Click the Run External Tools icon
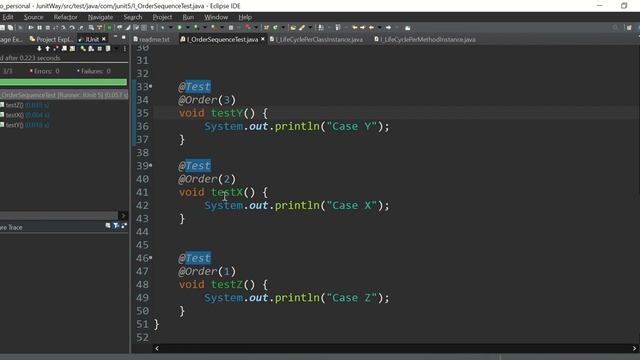This screenshot has width=640, height=360. [x=214, y=27]
